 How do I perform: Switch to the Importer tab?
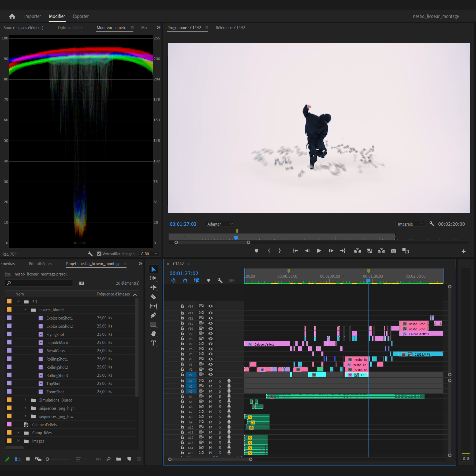coord(32,16)
